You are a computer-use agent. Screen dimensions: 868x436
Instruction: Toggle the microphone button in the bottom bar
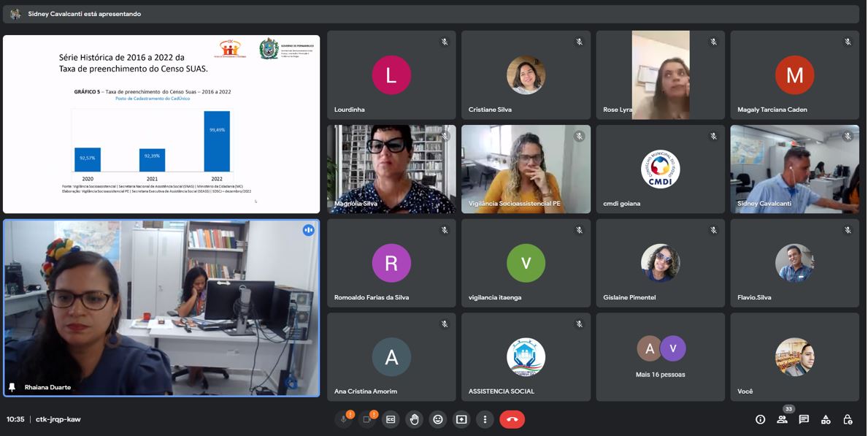344,419
